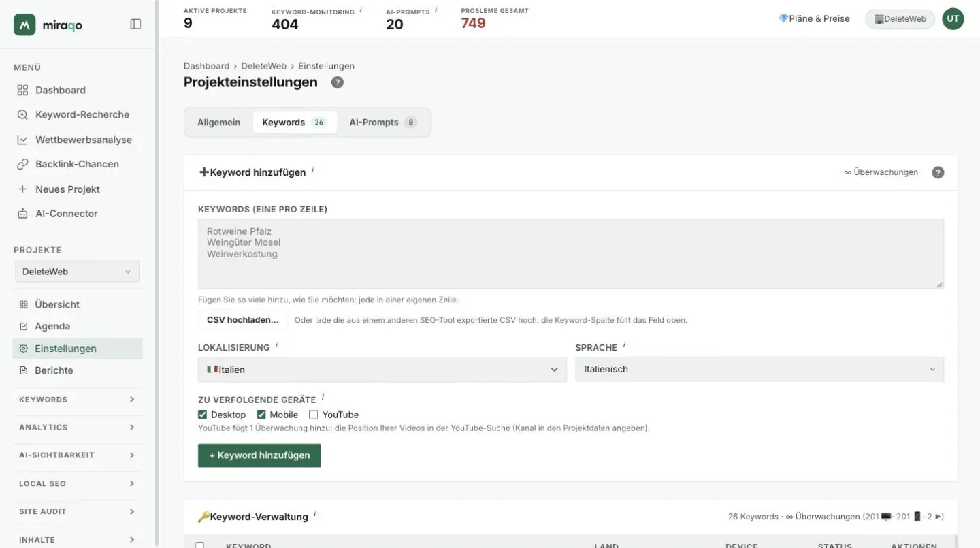The width and height of the screenshot is (980, 548).
Task: Click the Keyword-Monitoring count 404
Action: pyautogui.click(x=284, y=25)
